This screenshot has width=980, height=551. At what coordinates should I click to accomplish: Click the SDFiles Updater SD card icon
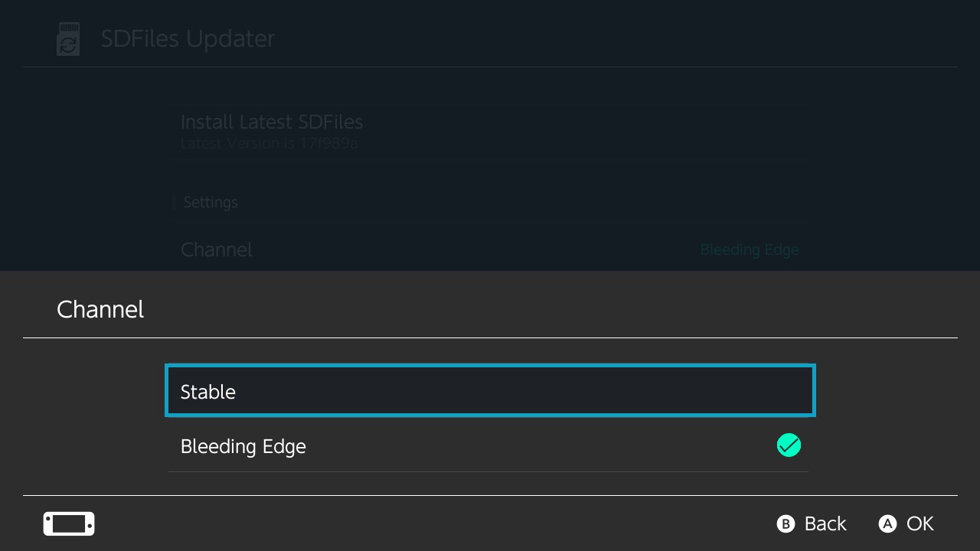pos(68,39)
